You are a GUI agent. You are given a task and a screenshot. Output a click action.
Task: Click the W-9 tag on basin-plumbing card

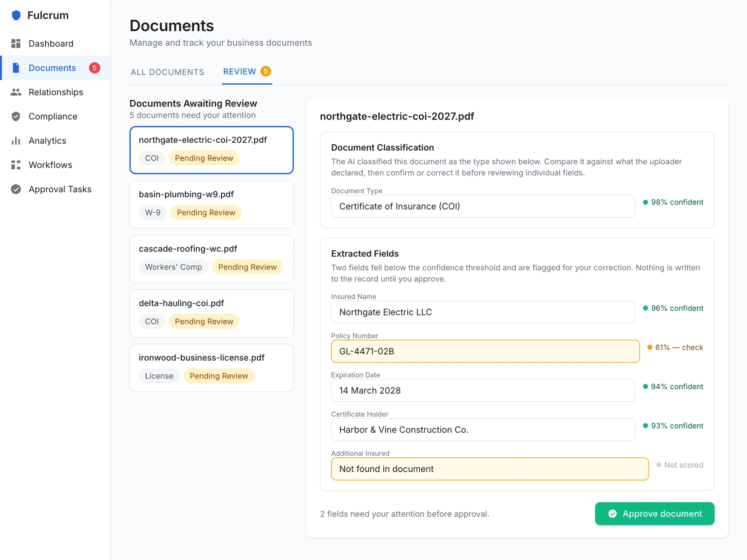153,212
